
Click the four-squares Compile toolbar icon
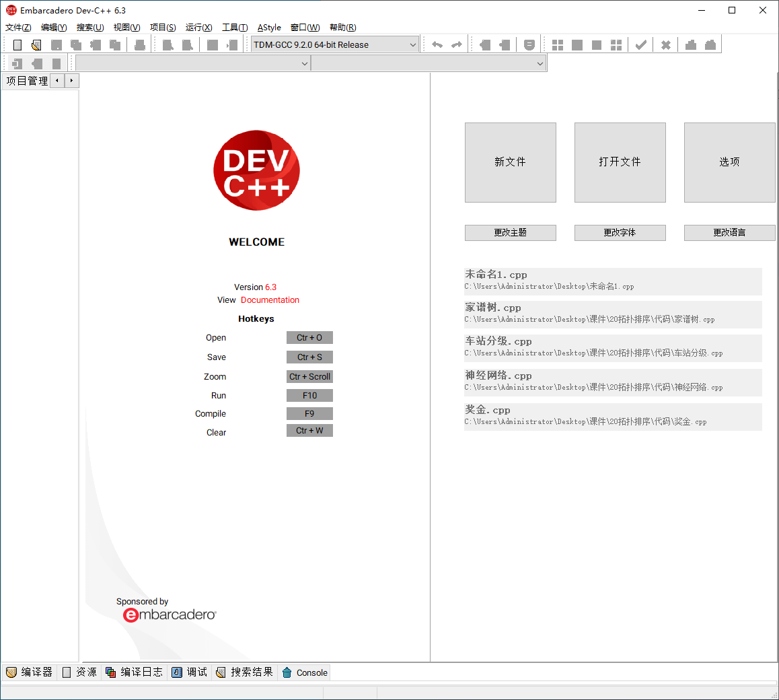point(558,44)
